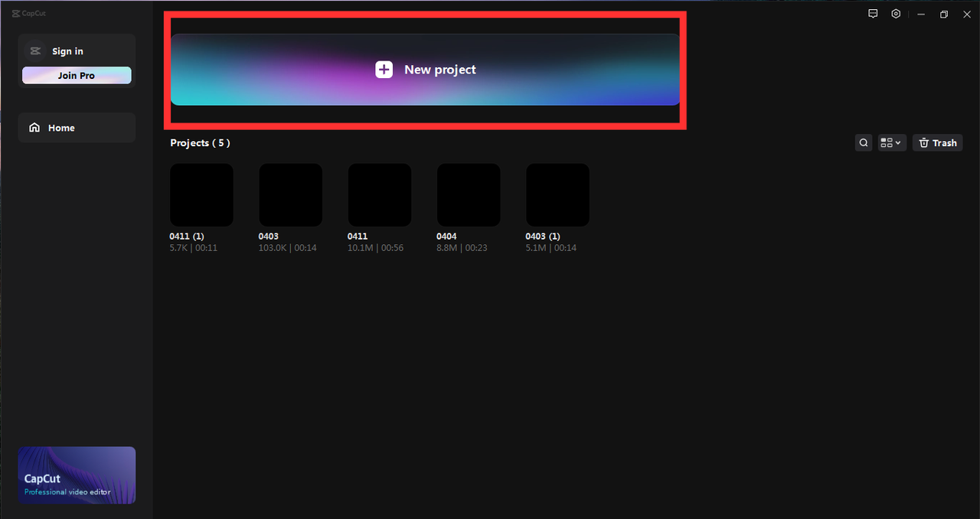Click the search projects magnifier icon

coord(864,142)
